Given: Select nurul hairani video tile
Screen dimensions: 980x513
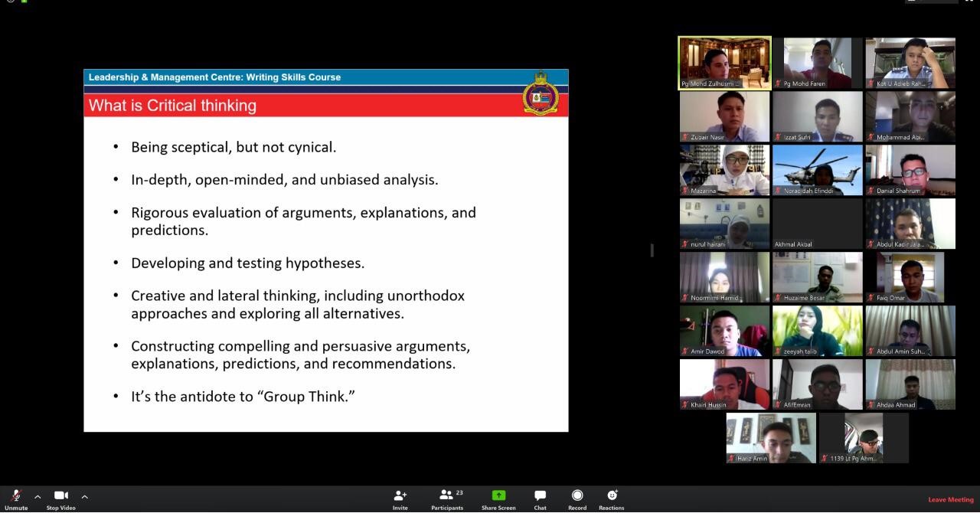Looking at the screenshot, I should pos(724,224).
